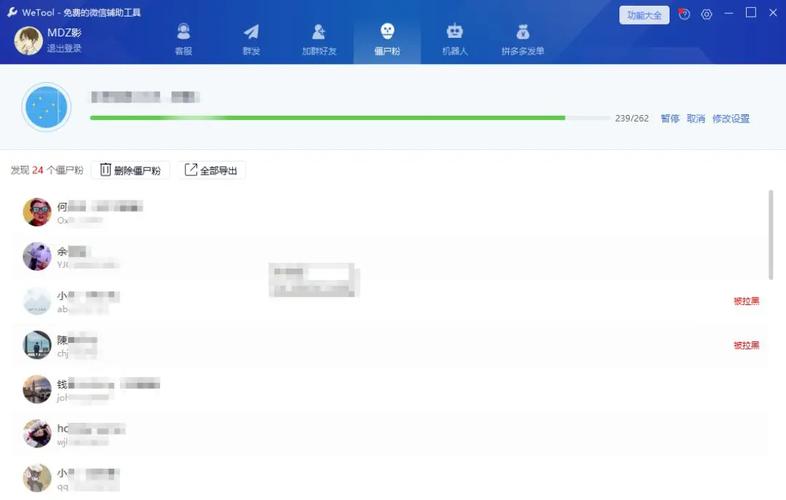The image size is (786, 500).
Task: Select avatar of contact starting with 余
Action: [x=37, y=256]
